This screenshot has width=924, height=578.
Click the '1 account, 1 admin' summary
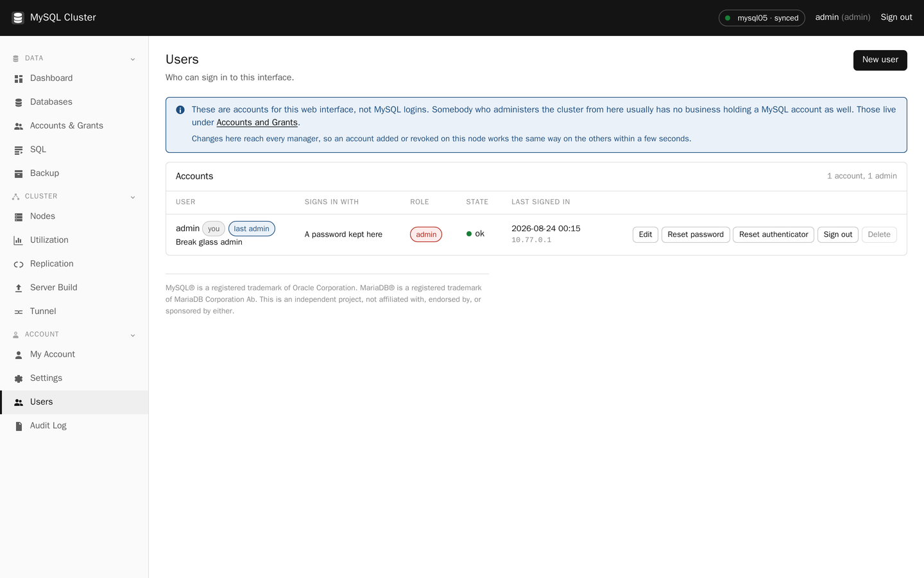click(862, 176)
